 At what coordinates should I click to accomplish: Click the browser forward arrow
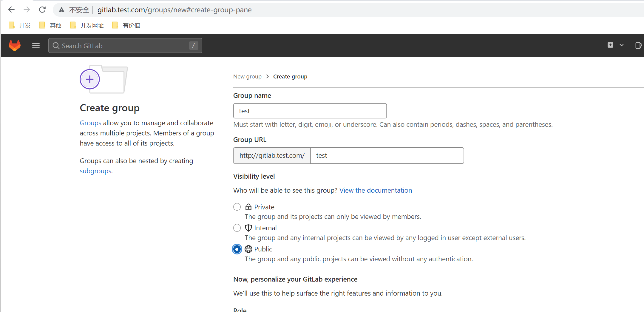(27, 10)
